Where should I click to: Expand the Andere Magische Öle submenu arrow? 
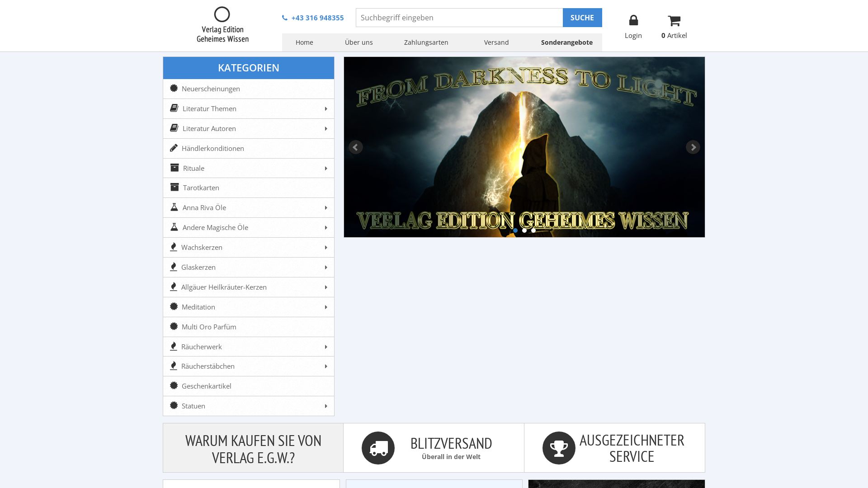click(326, 228)
